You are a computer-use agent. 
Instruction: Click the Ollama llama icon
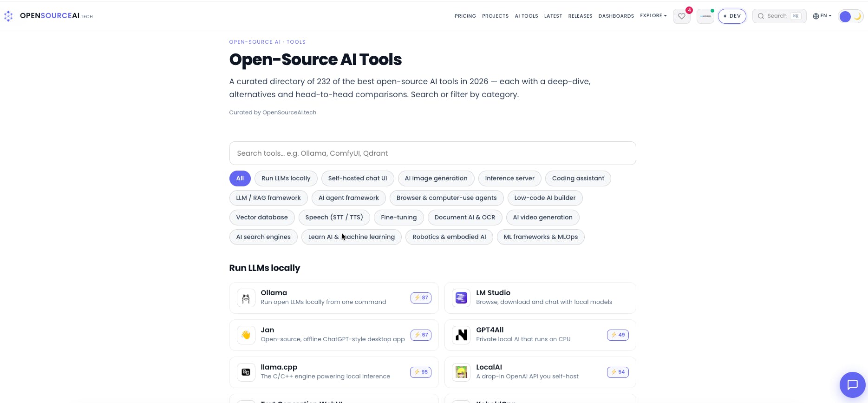246,298
